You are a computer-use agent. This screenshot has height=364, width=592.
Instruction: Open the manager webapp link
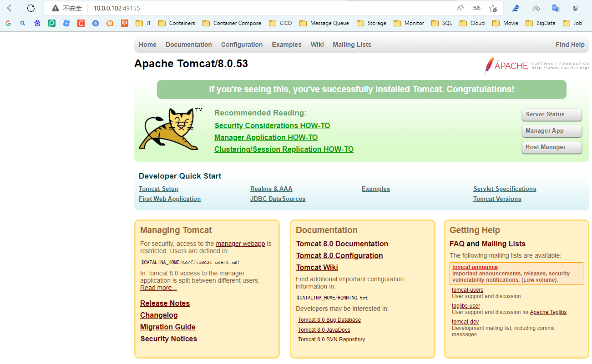coord(240,244)
